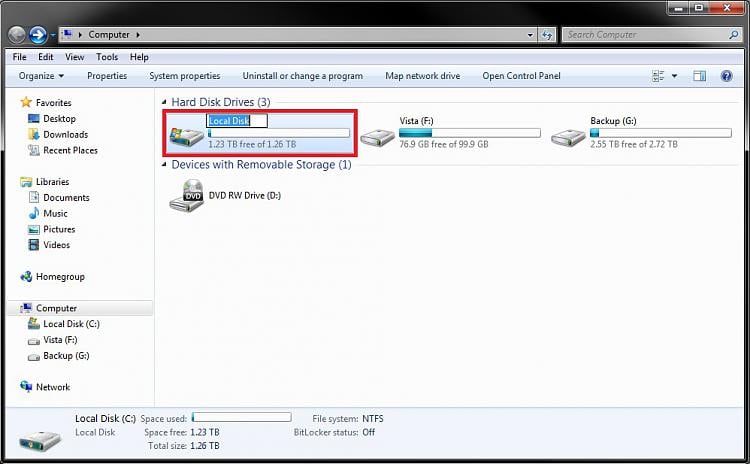
Task: Select Backup (G:) in sidebar
Action: pos(66,355)
